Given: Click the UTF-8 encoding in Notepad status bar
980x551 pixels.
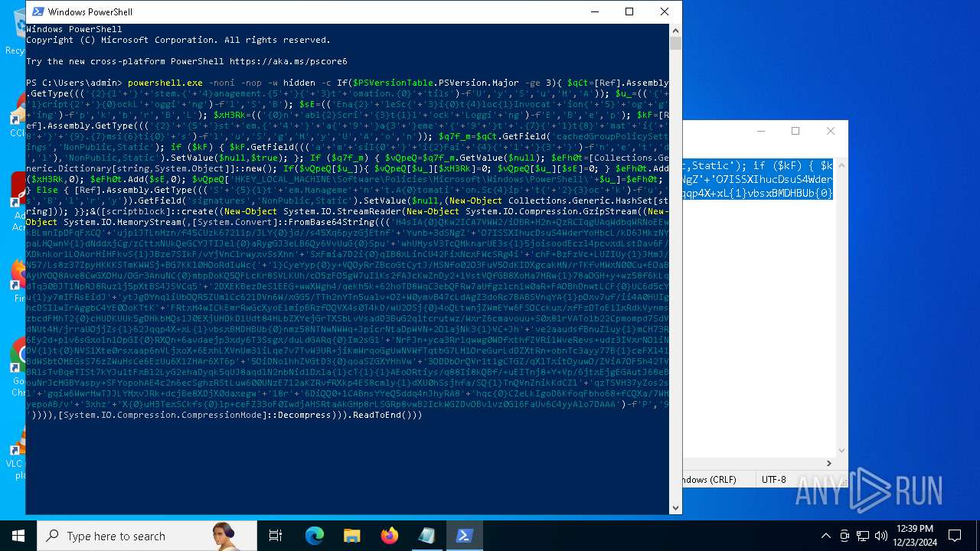Looking at the screenshot, I should click(773, 479).
